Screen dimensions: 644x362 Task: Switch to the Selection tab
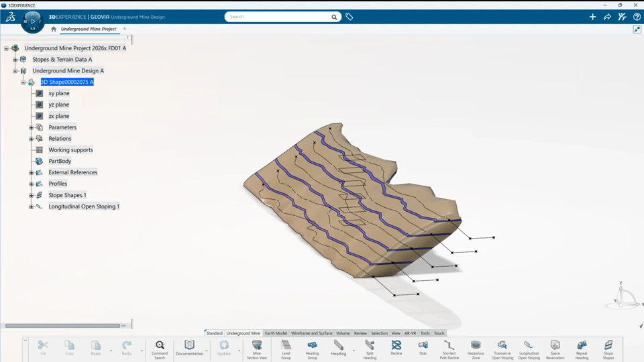pyautogui.click(x=379, y=333)
